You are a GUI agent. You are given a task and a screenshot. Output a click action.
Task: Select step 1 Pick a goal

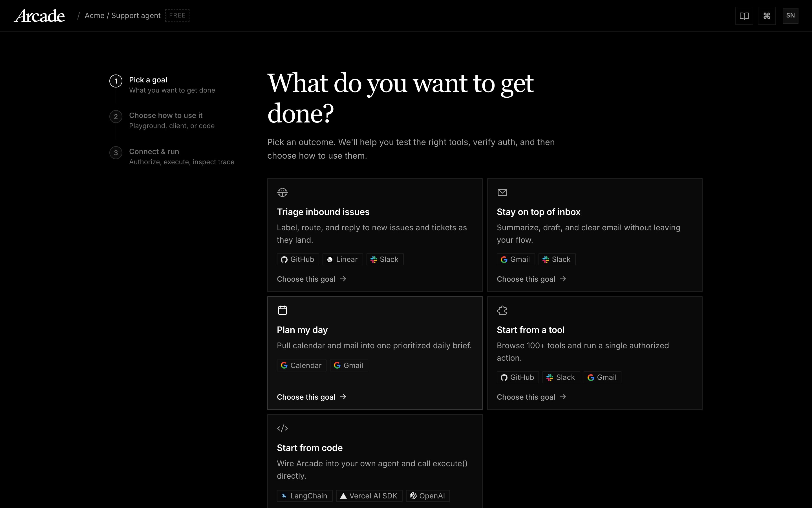pyautogui.click(x=162, y=85)
